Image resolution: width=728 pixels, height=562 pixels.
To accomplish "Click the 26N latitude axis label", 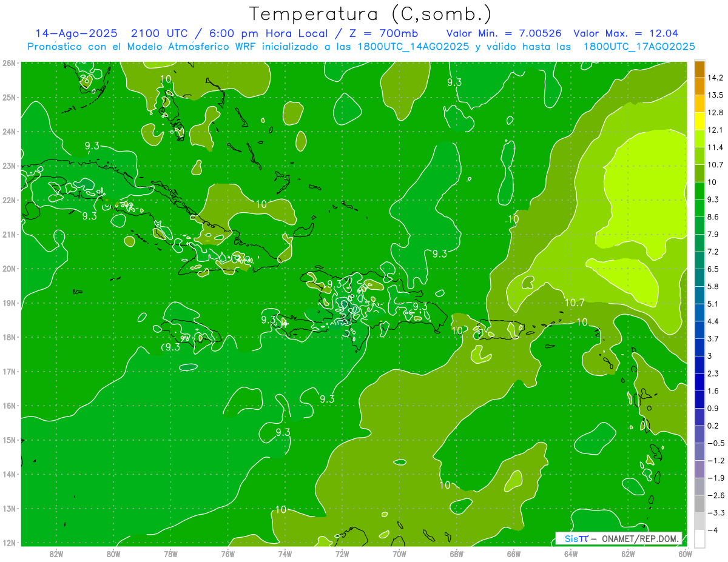I will click(8, 62).
